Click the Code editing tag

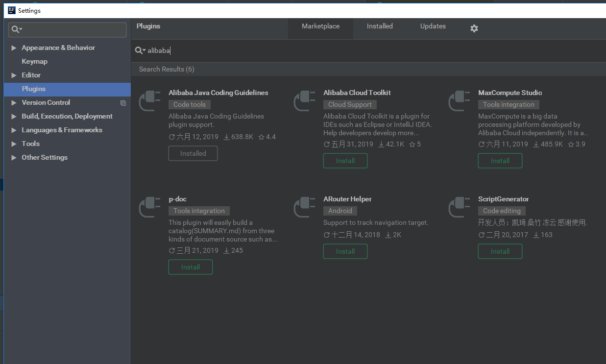502,211
